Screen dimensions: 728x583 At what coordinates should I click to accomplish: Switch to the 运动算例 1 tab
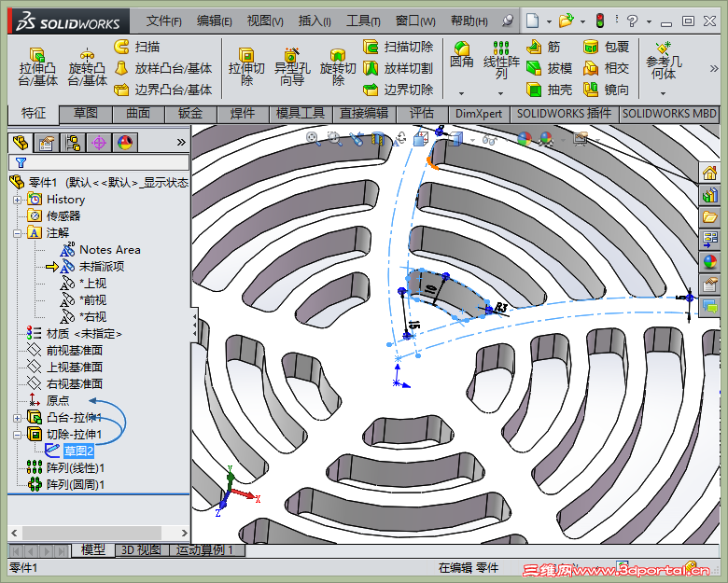204,550
